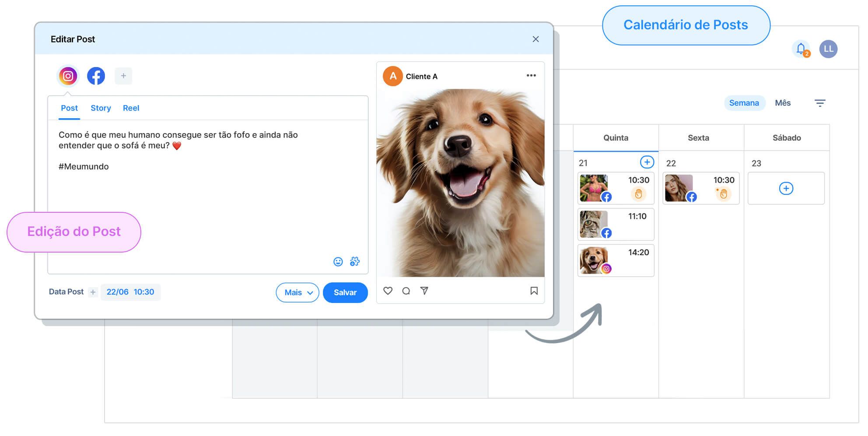Click pending approval hand icon on day 21
Image resolution: width=868 pixels, height=436 pixels.
coord(638,194)
